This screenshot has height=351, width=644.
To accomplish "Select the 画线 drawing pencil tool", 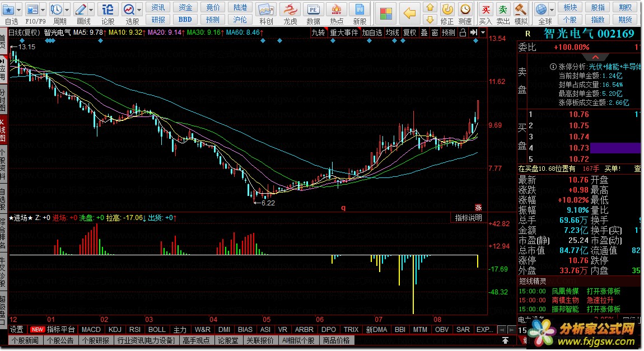I will pyautogui.click(x=81, y=9).
